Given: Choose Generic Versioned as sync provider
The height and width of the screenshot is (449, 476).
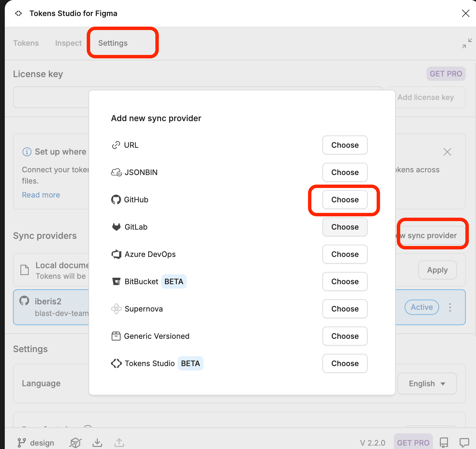Looking at the screenshot, I should click(x=345, y=336).
